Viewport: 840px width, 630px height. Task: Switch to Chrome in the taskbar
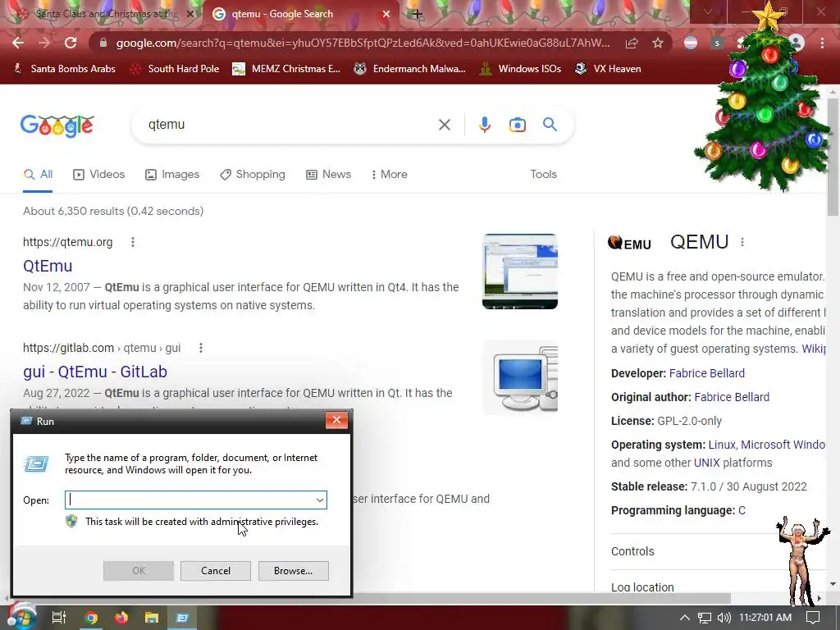coord(91,618)
